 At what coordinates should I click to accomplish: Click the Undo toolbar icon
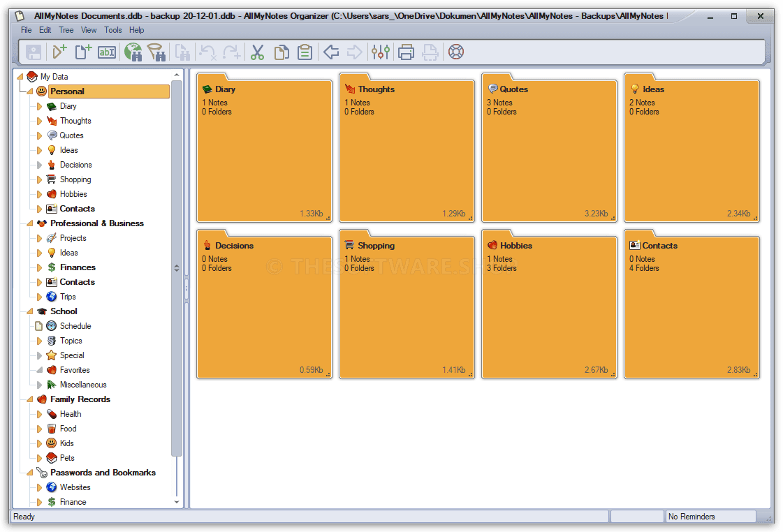tap(207, 52)
